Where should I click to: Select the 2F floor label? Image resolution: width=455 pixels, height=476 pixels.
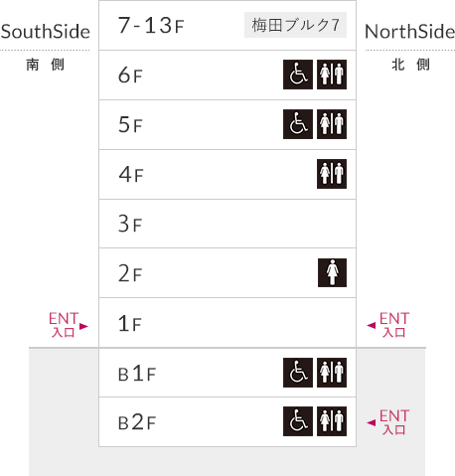[130, 274]
